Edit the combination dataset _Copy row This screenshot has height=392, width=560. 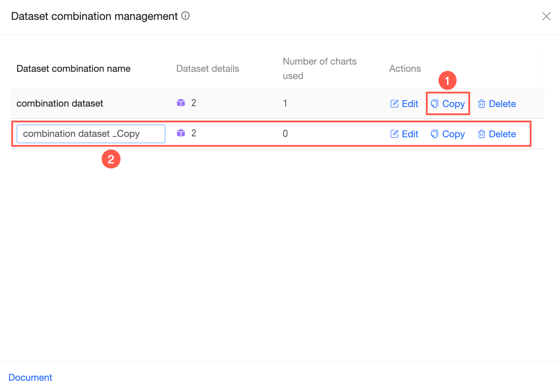point(404,134)
